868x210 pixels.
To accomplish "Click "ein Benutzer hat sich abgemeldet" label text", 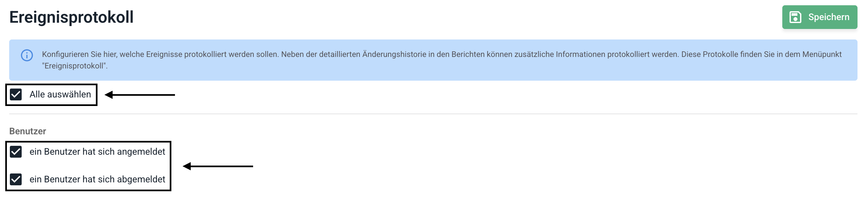I will (98, 179).
